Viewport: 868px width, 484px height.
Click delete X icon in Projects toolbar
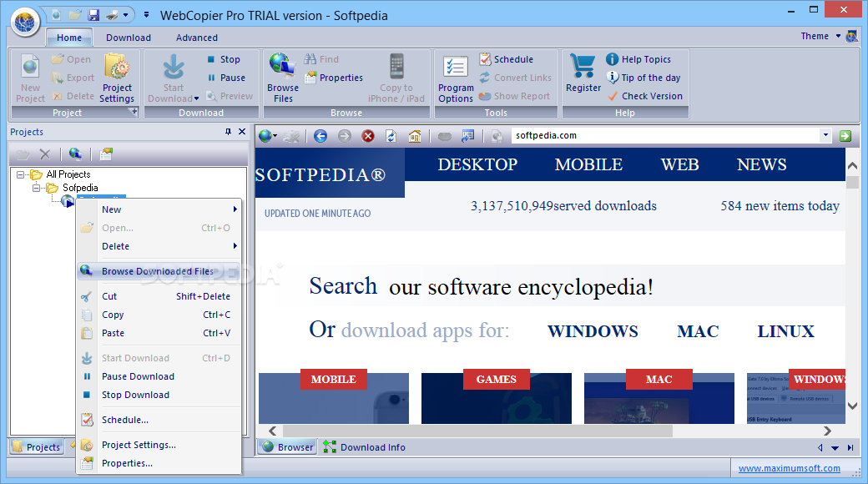click(x=45, y=154)
